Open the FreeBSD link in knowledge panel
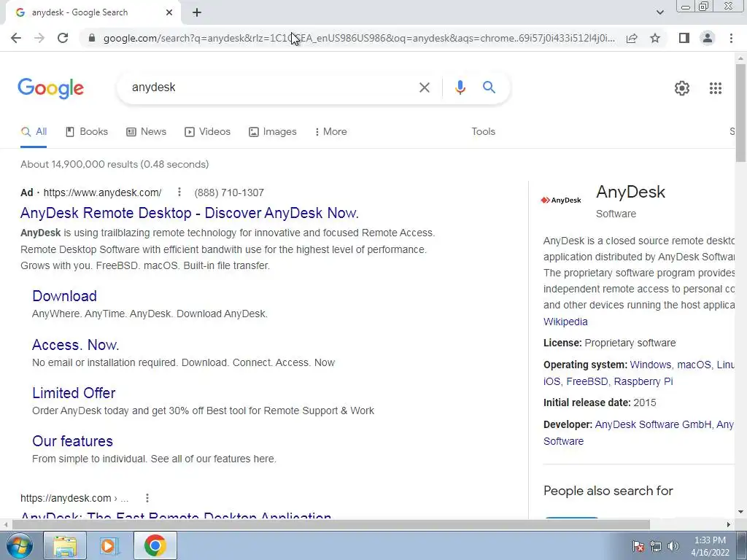Screen dimensions: 747x560 tap(587, 382)
